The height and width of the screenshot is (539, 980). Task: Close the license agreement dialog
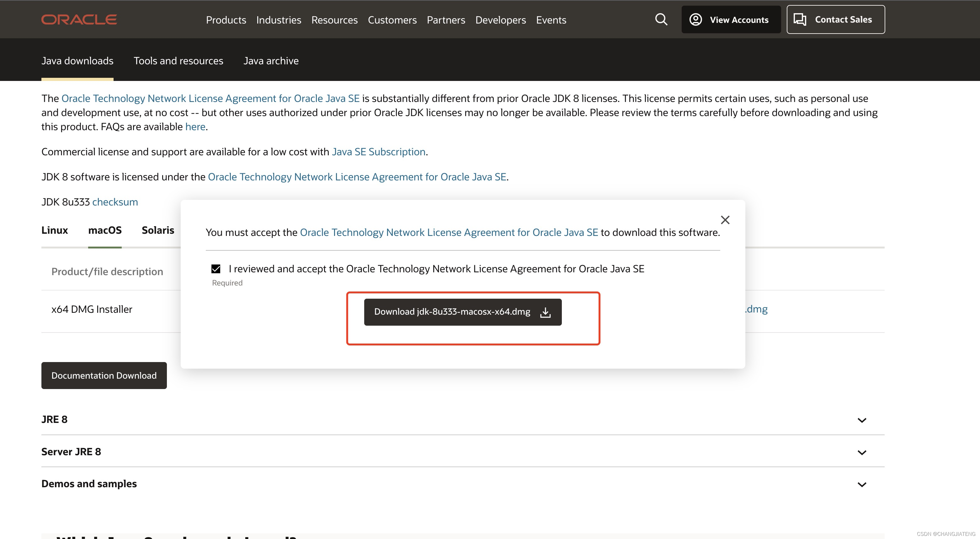(x=725, y=220)
